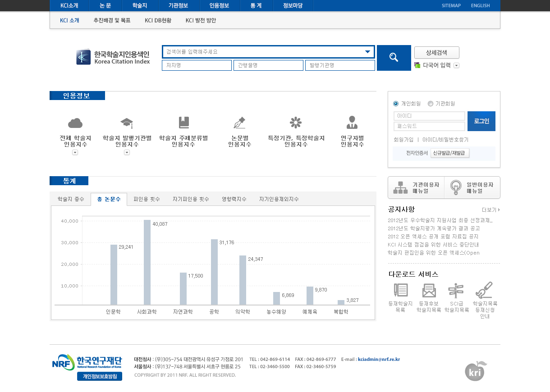
Task: Open the 인용정보 main menu
Action: 219,5
